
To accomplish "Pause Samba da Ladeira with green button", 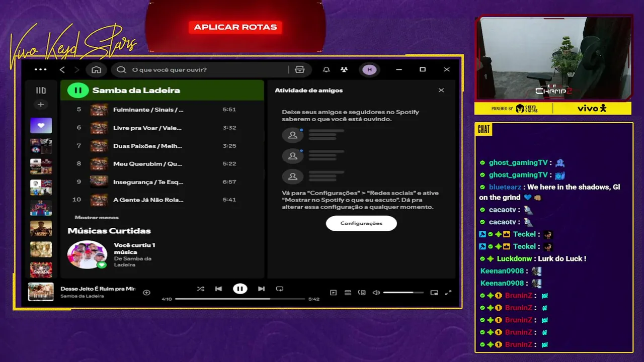I will (78, 90).
